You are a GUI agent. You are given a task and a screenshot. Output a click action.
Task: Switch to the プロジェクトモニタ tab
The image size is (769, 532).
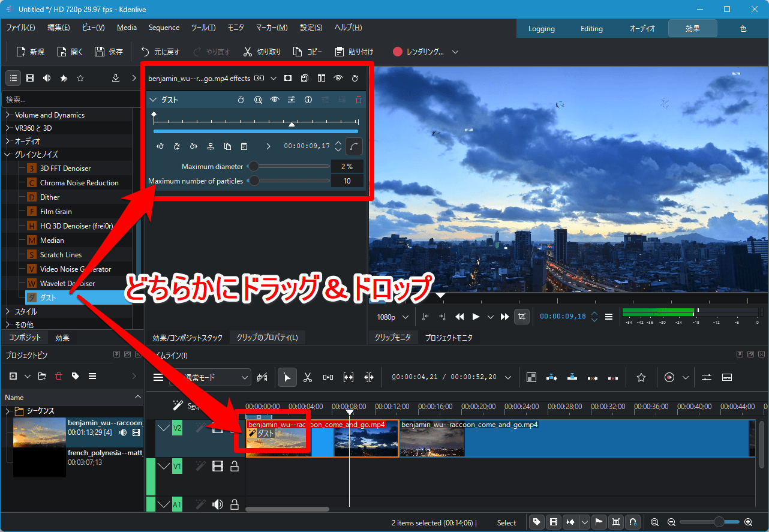coord(448,338)
